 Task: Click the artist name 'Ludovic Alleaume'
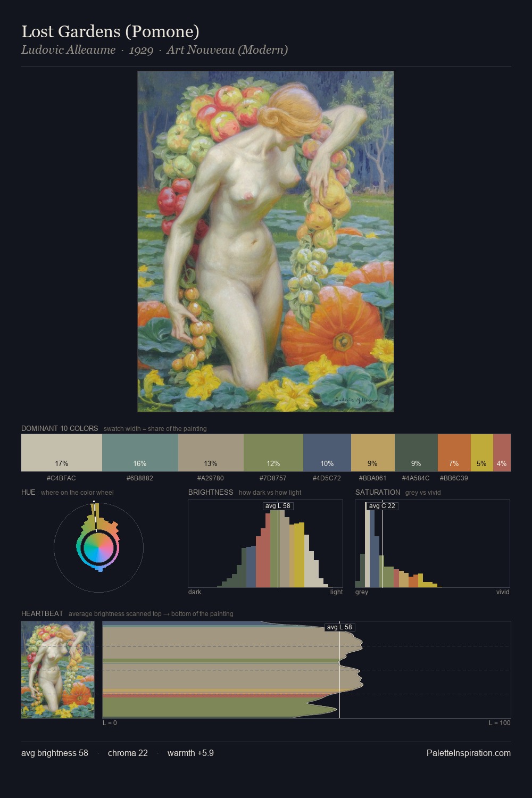click(68, 50)
